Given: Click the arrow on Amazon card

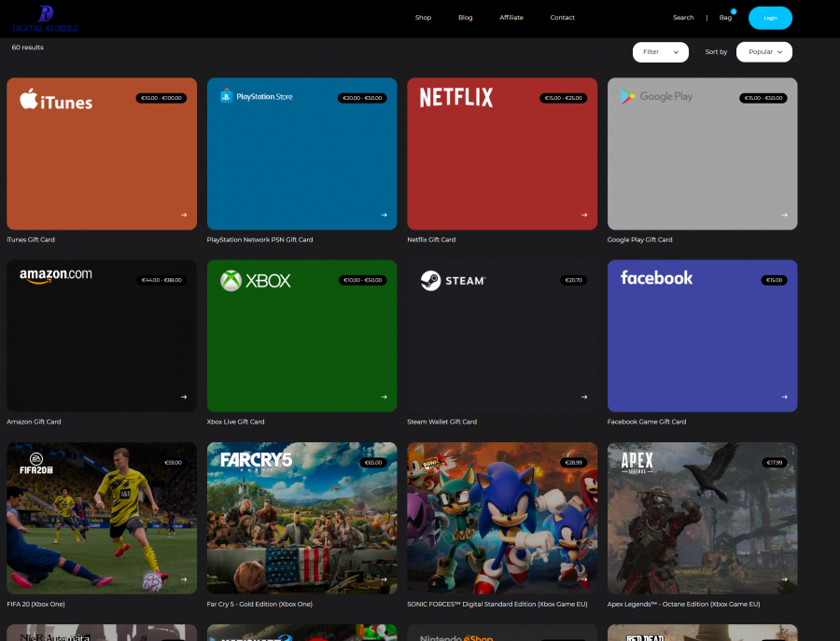Looking at the screenshot, I should [184, 397].
